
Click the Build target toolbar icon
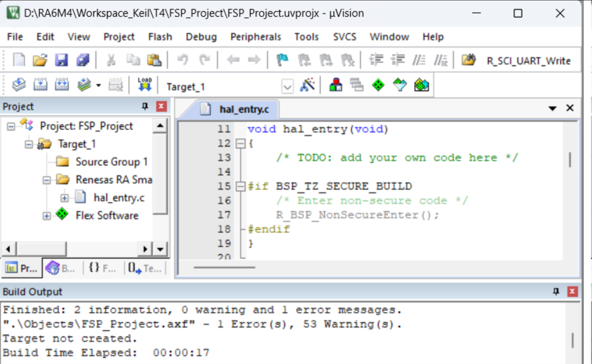click(40, 85)
